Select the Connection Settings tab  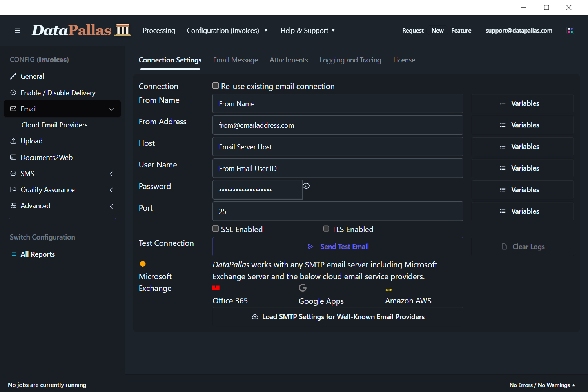click(170, 60)
